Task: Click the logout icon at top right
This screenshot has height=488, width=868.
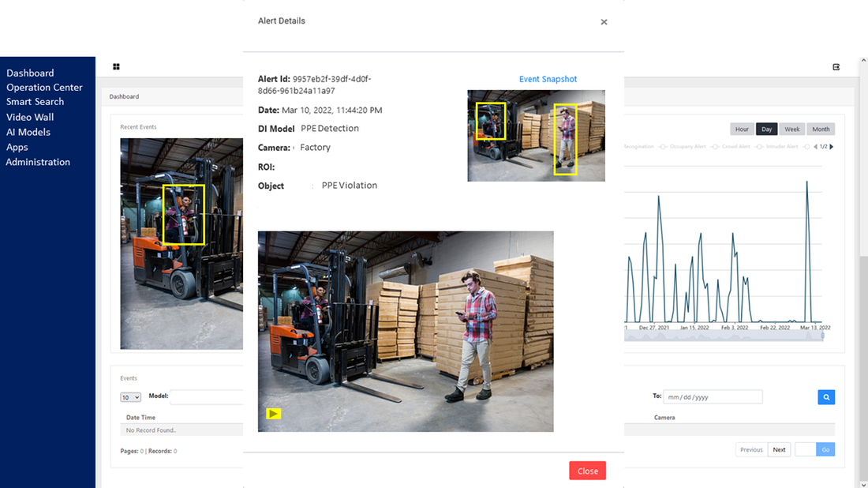Action: (836, 67)
